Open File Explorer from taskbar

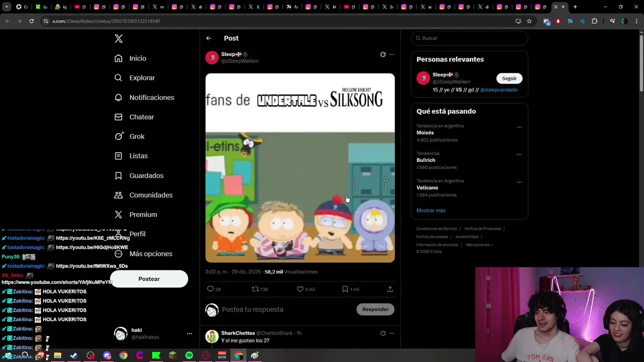[x=57, y=355]
